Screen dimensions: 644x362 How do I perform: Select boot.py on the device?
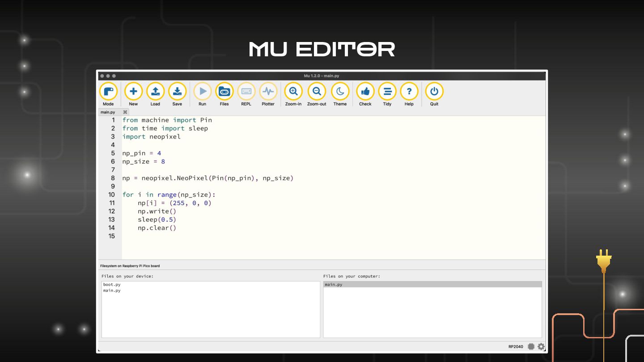click(x=112, y=284)
